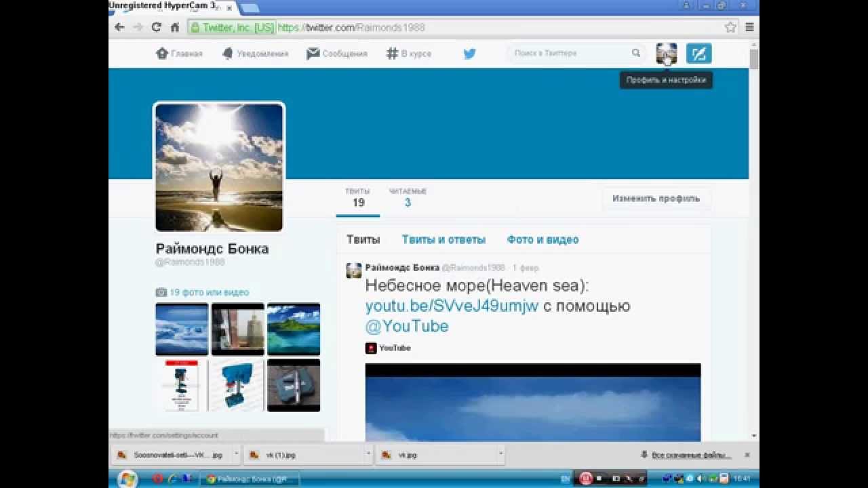868x488 pixels.
Task: Open the ocean waves photo thumbnail
Action: tap(182, 329)
